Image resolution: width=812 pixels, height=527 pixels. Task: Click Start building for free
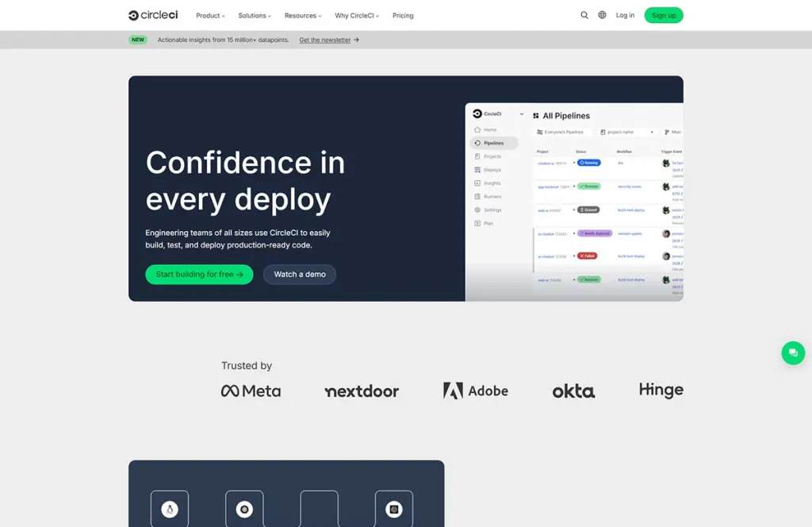click(199, 274)
